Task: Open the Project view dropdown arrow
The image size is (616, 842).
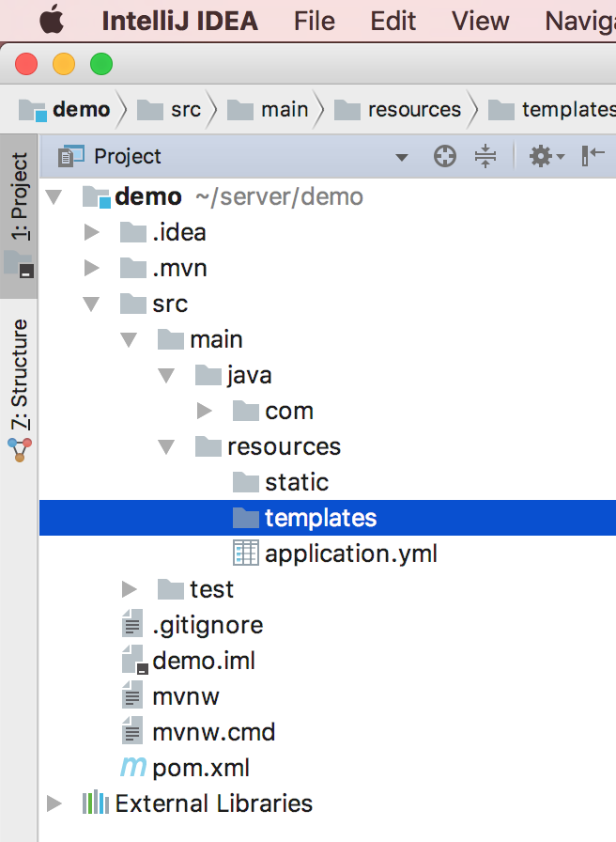Action: (402, 158)
